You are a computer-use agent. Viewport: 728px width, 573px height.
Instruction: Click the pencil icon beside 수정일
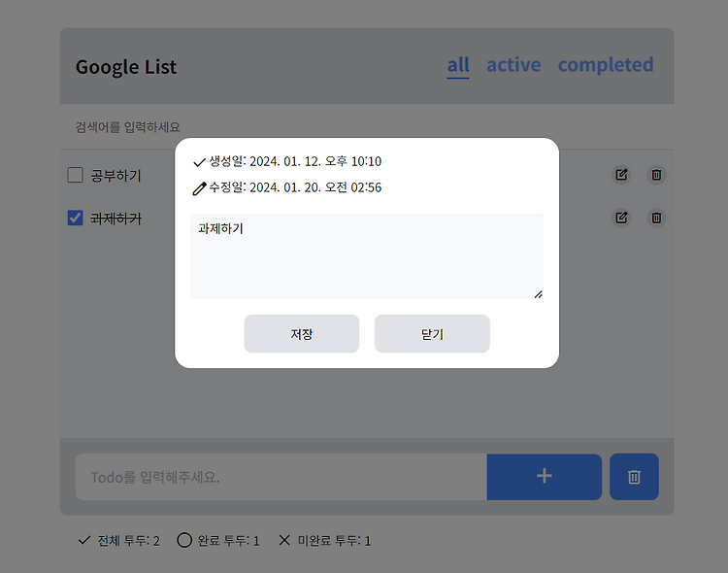(x=199, y=188)
